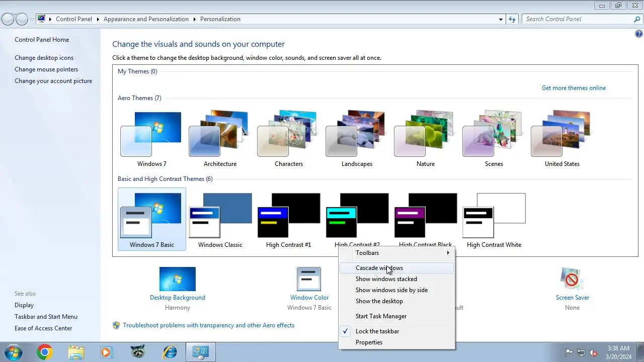
Task: Open taskbar Properties from context menu
Action: click(x=397, y=342)
